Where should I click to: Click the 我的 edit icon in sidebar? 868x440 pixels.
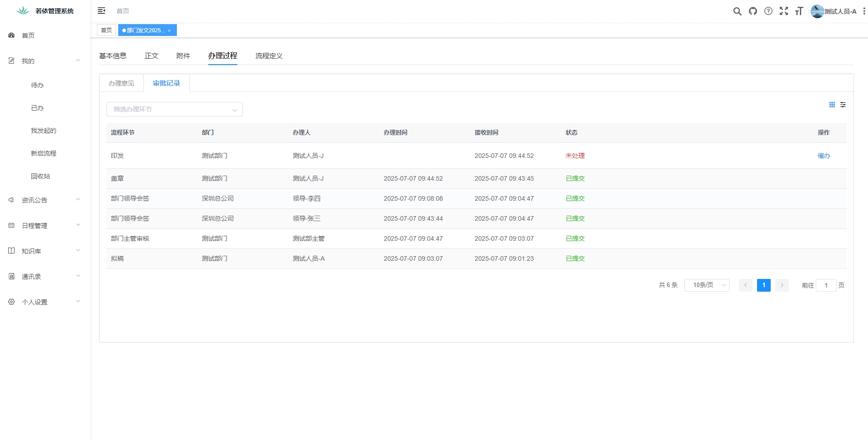pos(11,61)
